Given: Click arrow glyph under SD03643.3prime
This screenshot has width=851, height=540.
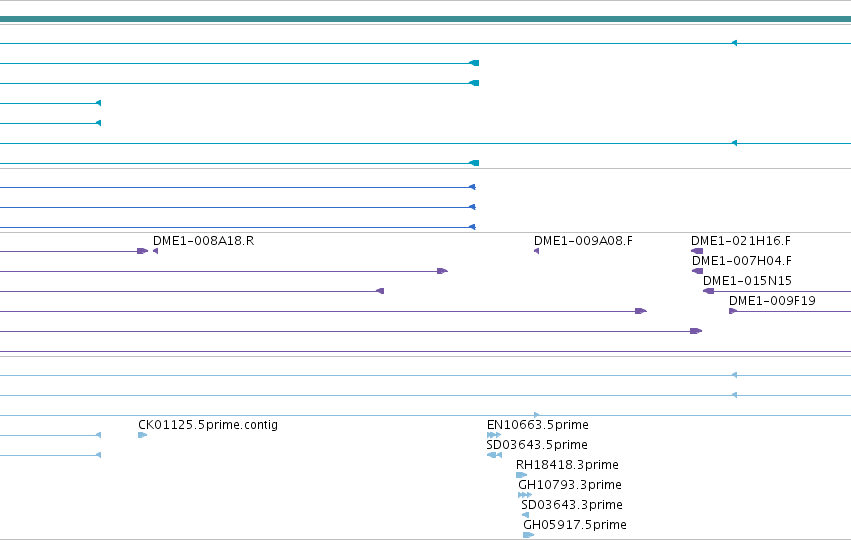Looking at the screenshot, I should (525, 515).
